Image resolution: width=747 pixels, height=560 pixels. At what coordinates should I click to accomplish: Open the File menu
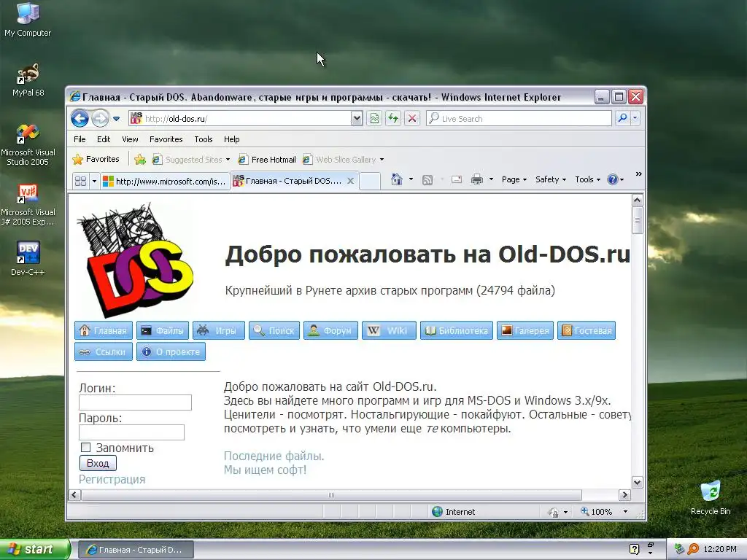(80, 139)
